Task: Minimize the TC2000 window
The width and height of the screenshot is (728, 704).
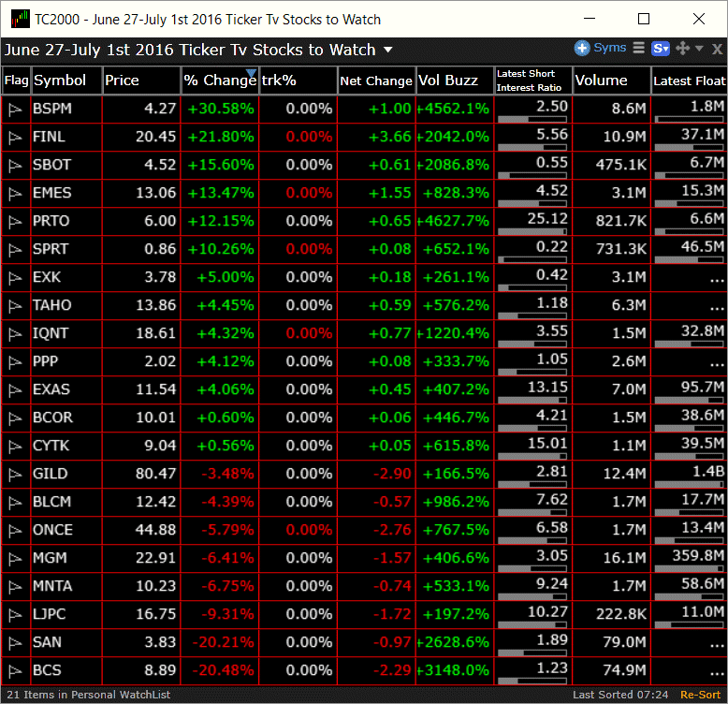Action: pos(590,19)
